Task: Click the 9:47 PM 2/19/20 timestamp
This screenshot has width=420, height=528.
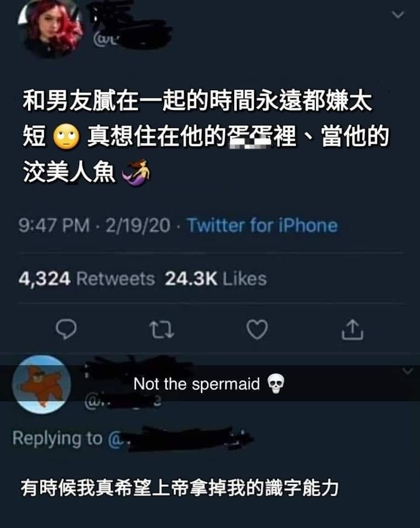Action: pyautogui.click(x=94, y=226)
